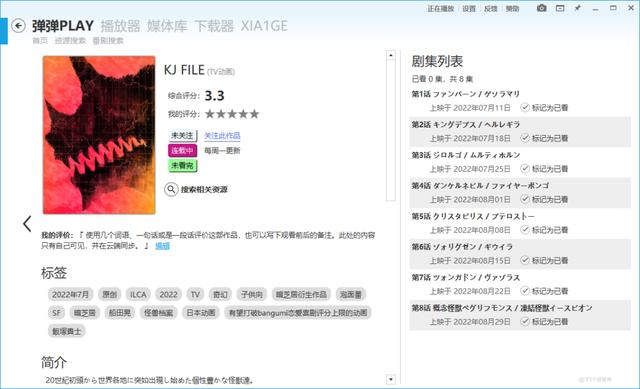Select the 飯塚貴士 tag
Image resolution: width=640 pixels, height=389 pixels.
point(67,331)
